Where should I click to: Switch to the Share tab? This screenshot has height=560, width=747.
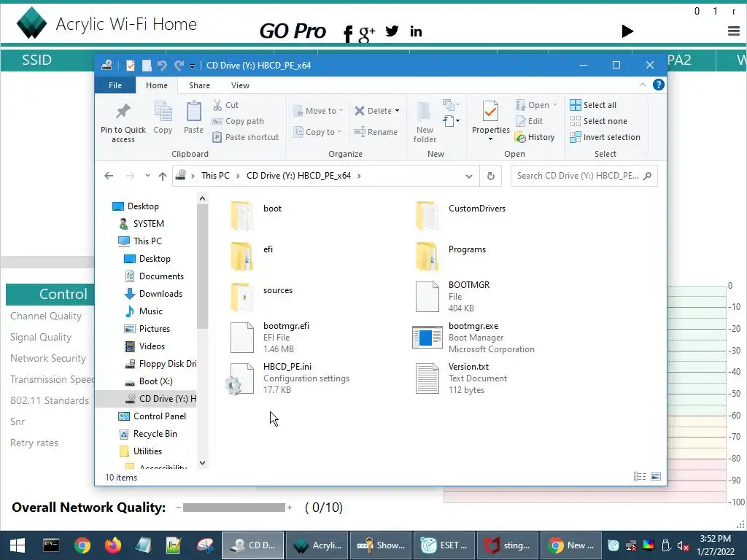[x=199, y=85]
